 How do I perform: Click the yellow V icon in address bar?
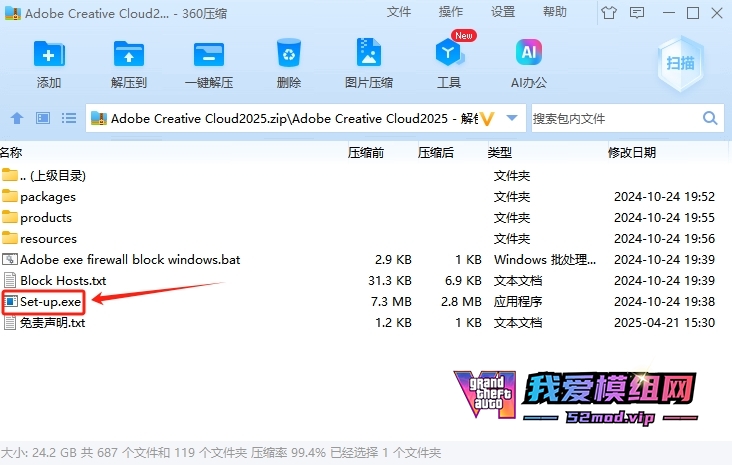pyautogui.click(x=487, y=119)
